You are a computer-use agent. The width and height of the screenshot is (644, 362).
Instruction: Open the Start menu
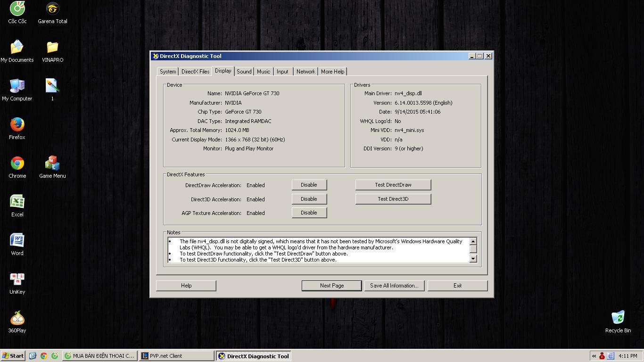(x=13, y=356)
